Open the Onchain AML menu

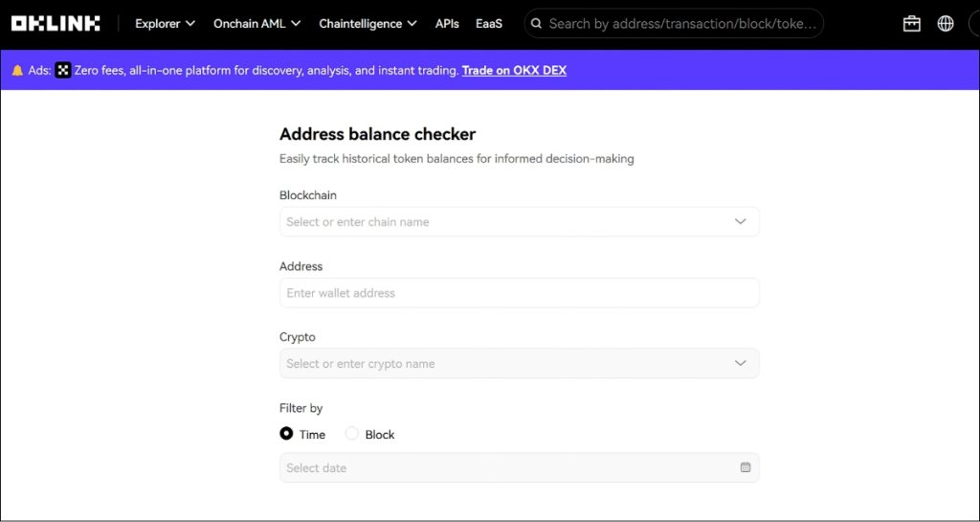point(256,23)
